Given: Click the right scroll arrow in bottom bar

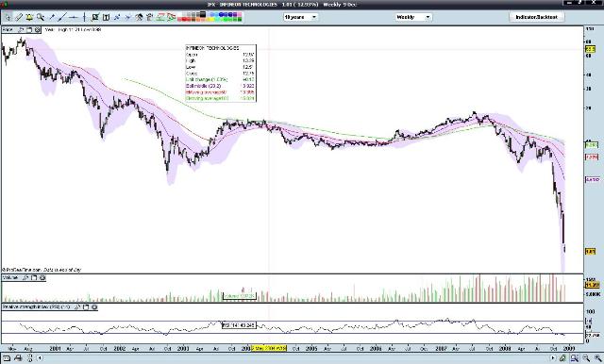Looking at the screenshot, I should (x=552, y=358).
